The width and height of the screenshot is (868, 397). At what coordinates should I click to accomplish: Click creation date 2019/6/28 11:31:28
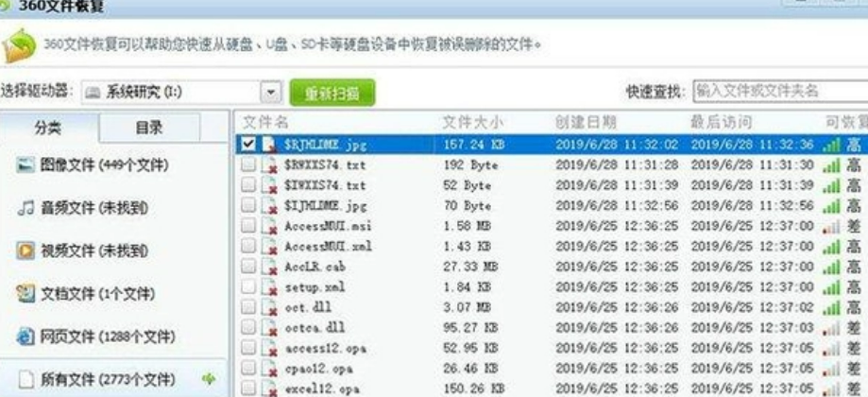[617, 165]
